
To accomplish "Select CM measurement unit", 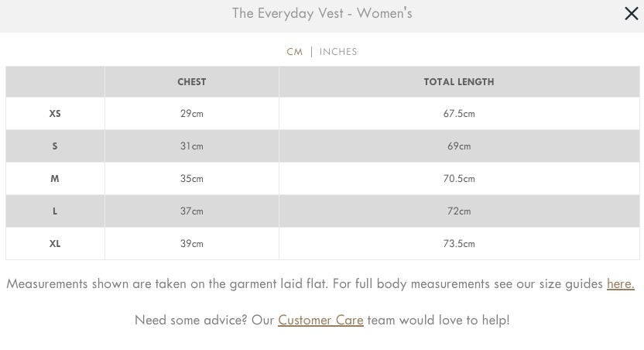I will pyautogui.click(x=294, y=52).
